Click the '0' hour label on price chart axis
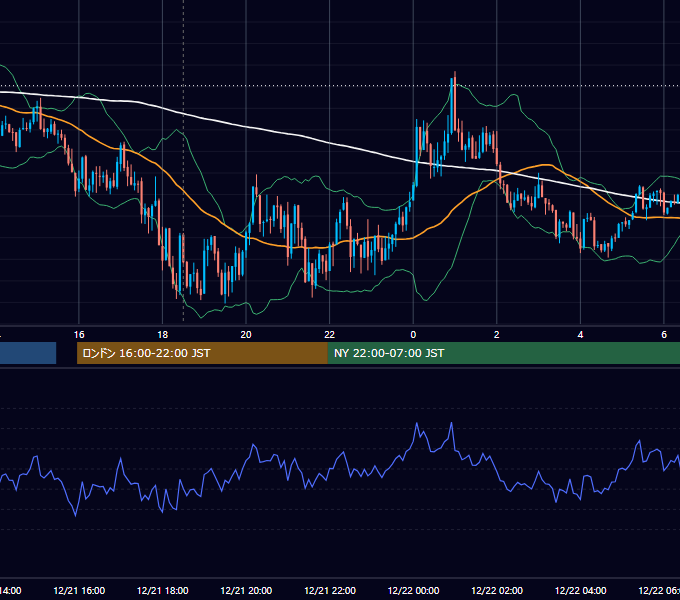 [x=413, y=335]
